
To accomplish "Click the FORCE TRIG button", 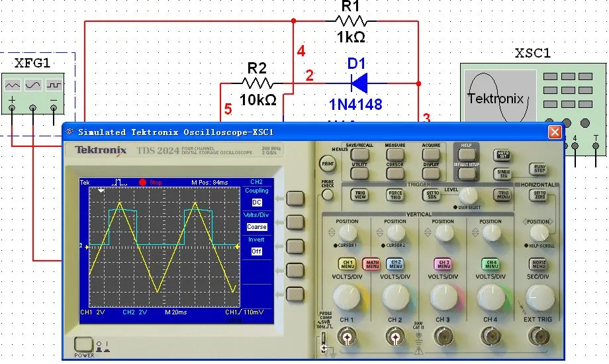I will [x=395, y=195].
